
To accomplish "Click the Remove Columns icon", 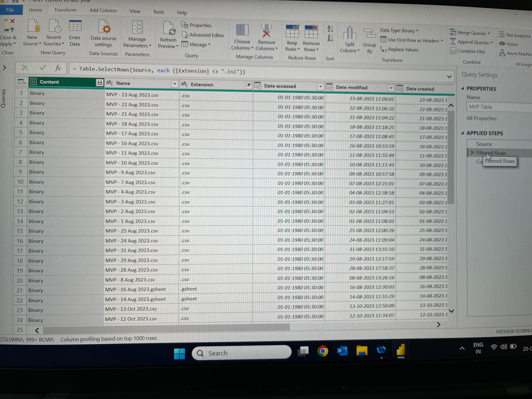I will (267, 31).
